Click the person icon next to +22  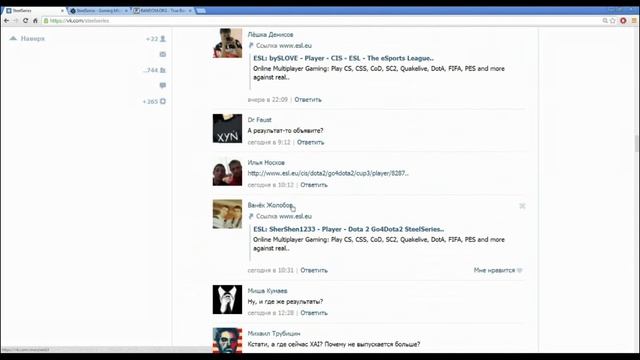pyautogui.click(x=163, y=39)
